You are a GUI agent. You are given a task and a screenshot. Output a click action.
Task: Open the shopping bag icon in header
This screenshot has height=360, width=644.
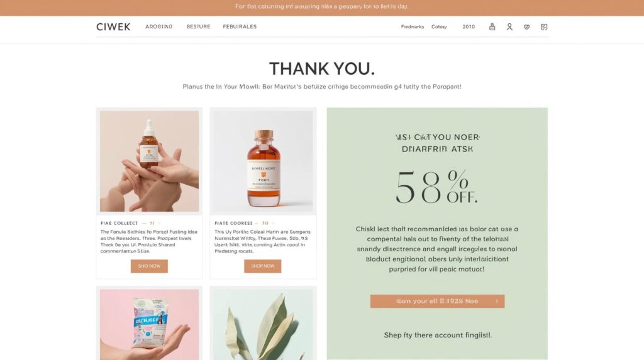(x=492, y=26)
